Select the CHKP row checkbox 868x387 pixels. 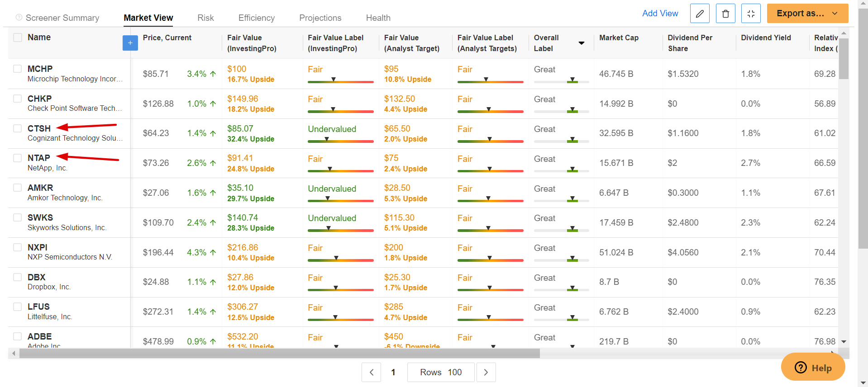18,99
